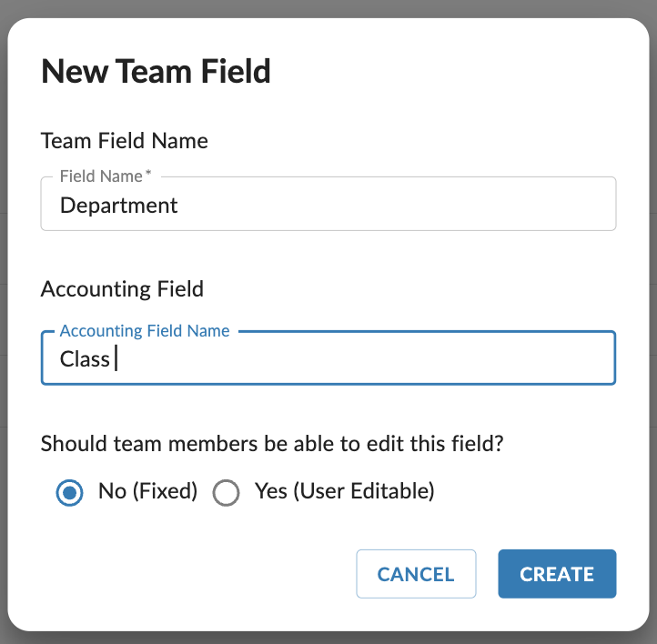
Task: Select the No (Fixed) radio button
Action: 69,492
